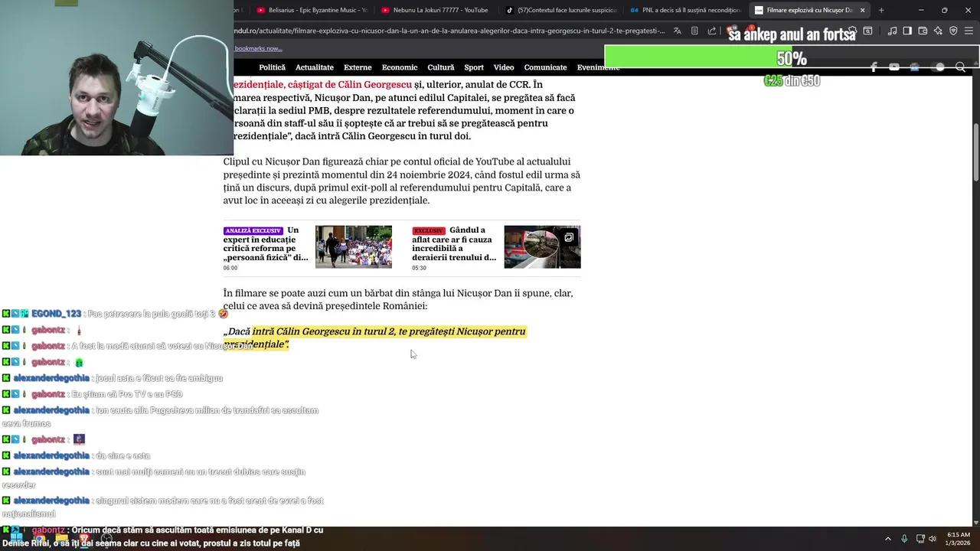Viewport: 980px width, 551px height.
Task: Switch to Nebunu La Jokuri YouTube tab
Action: click(435, 10)
